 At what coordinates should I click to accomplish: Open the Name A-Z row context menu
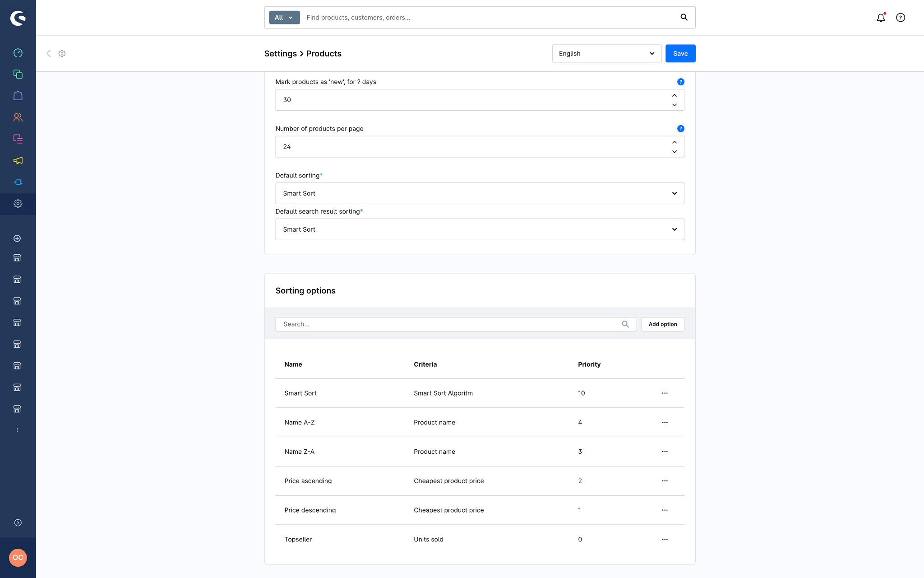tap(665, 423)
